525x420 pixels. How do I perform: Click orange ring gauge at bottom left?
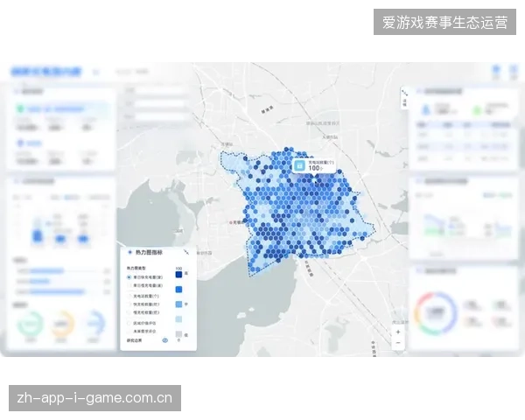[x=61, y=324]
